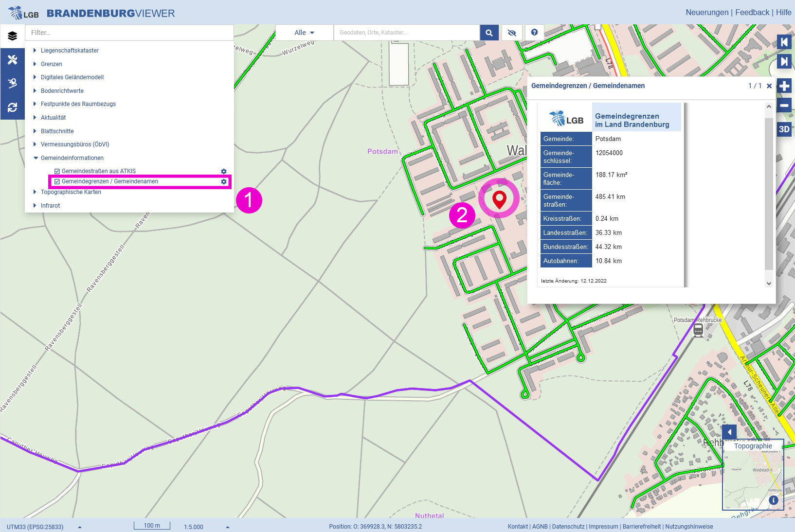Image resolution: width=795 pixels, height=532 pixels.
Task: Open the Alle search category dropdown
Action: coord(305,33)
